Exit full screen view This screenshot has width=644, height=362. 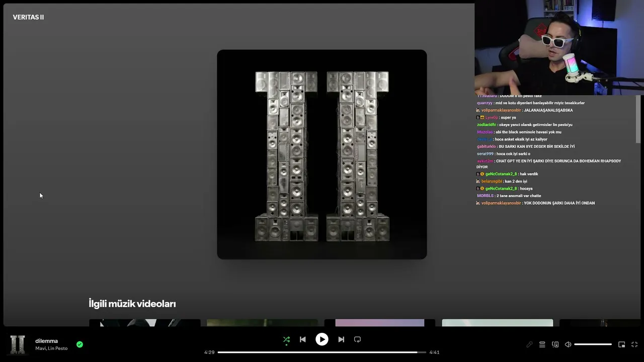(634, 344)
